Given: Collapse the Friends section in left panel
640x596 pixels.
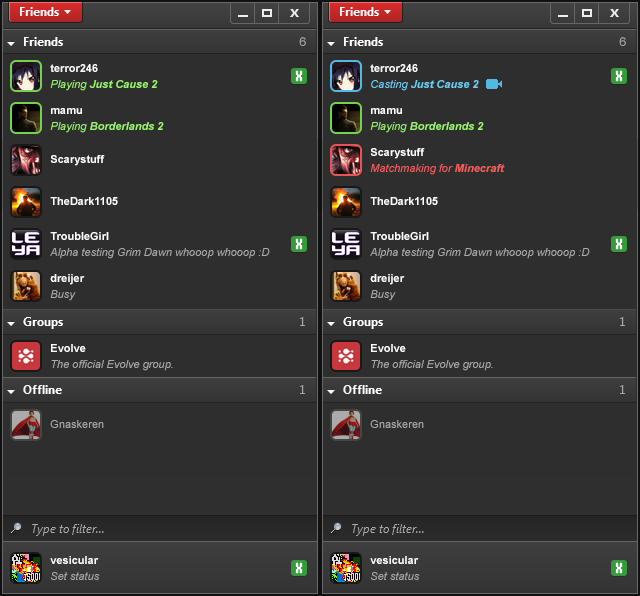Looking at the screenshot, I should [11, 43].
